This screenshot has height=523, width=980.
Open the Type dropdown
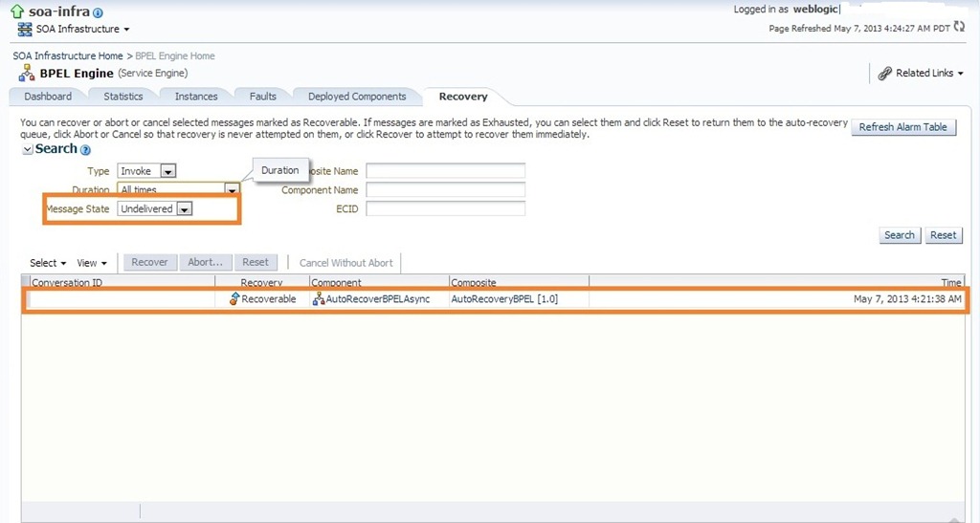[x=167, y=171]
